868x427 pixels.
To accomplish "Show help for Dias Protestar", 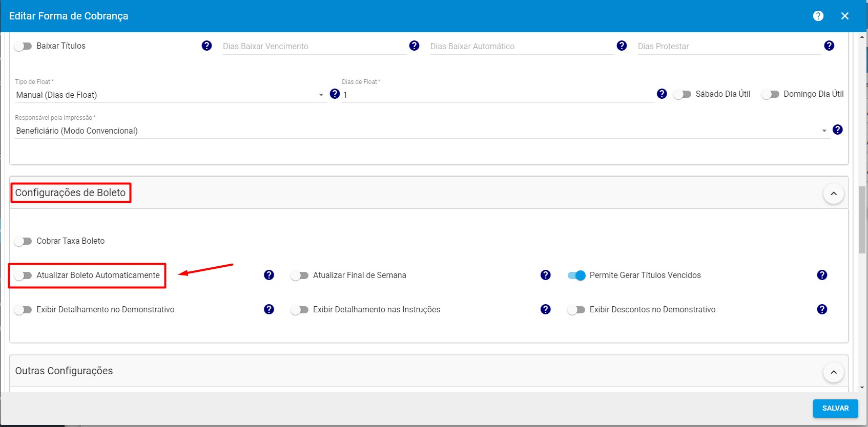I will [830, 46].
